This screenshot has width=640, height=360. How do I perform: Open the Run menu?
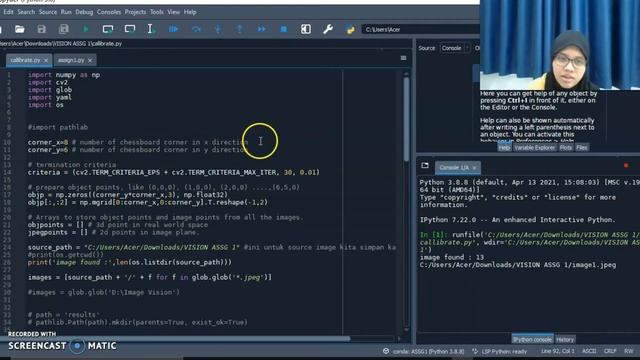(x=66, y=12)
